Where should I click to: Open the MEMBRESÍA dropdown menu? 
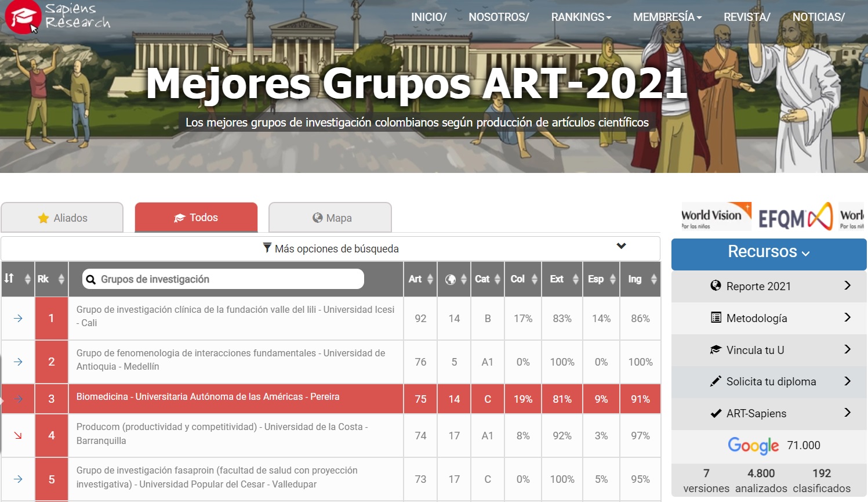pos(667,17)
